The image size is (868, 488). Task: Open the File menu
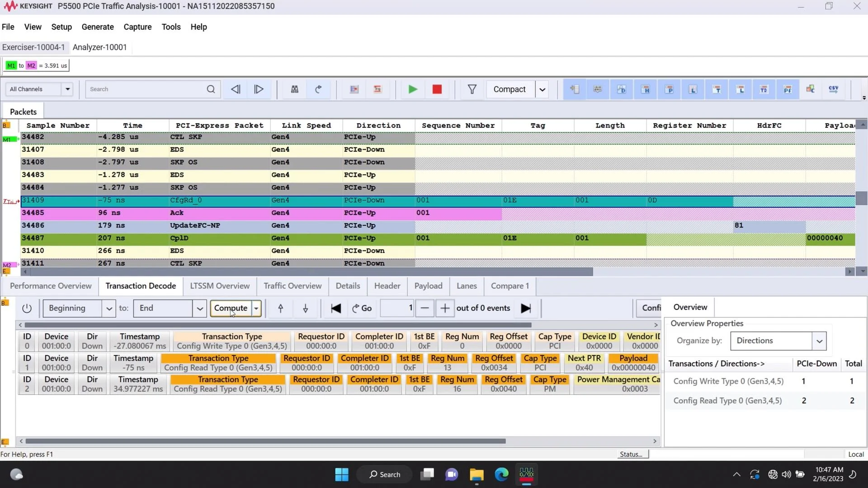8,27
